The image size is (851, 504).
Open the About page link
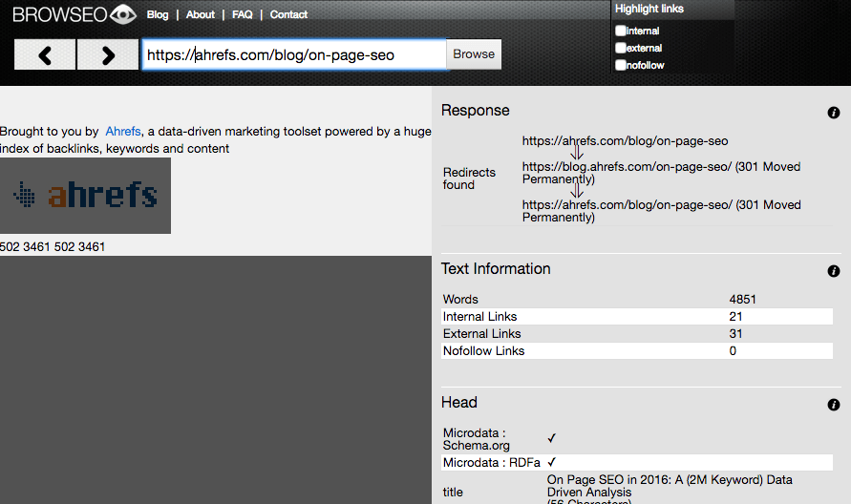tap(201, 14)
